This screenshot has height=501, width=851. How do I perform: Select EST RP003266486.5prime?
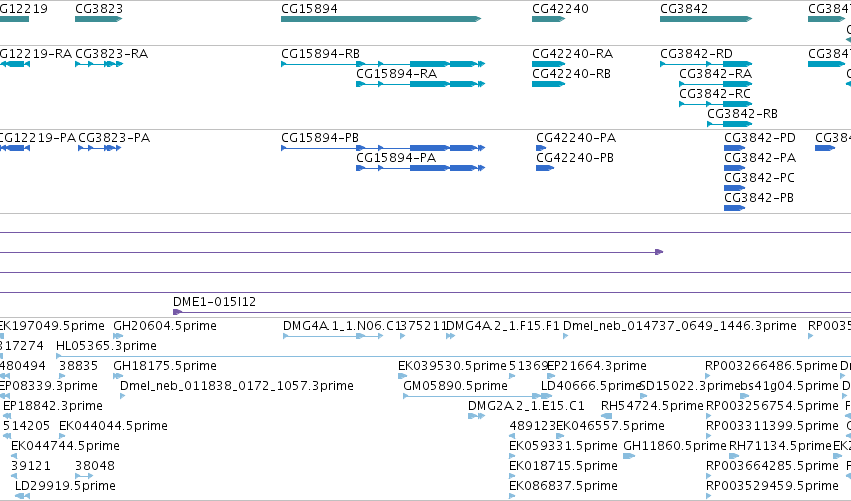coord(771,366)
